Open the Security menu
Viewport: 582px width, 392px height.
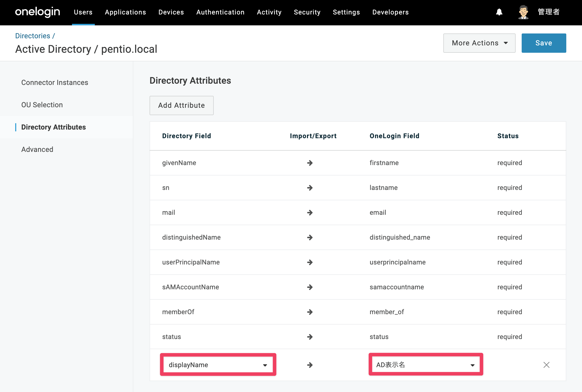coord(307,12)
